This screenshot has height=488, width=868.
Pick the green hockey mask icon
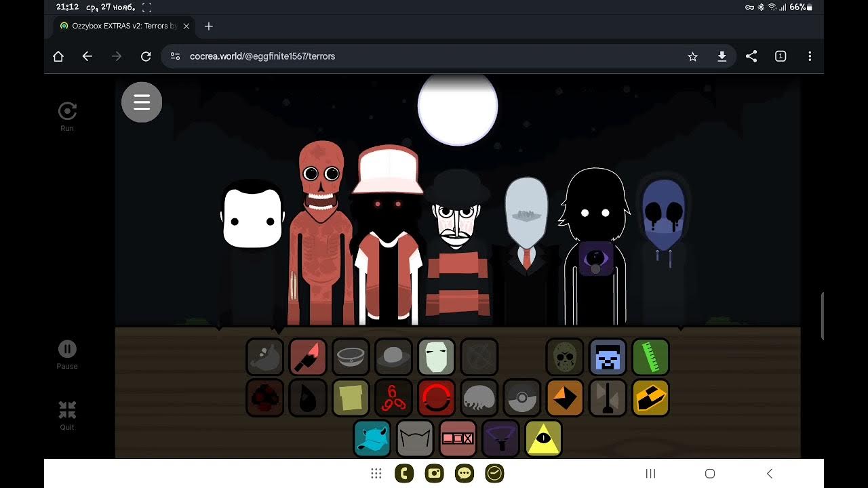coord(565,357)
